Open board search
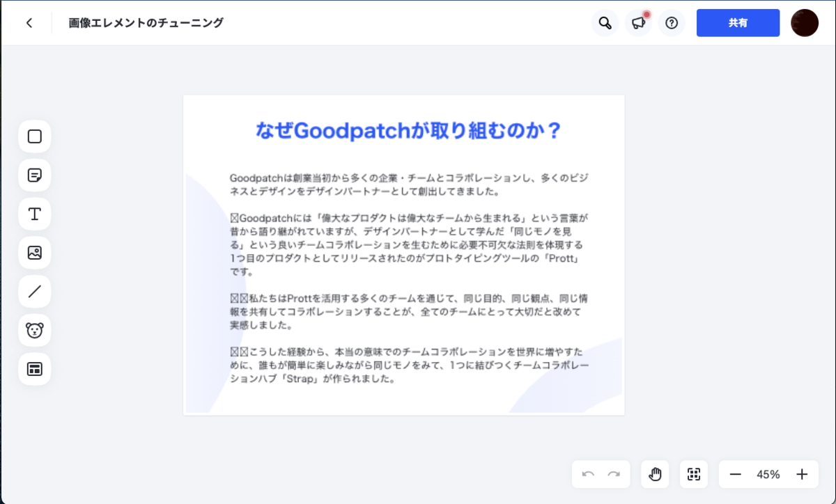The height and width of the screenshot is (504, 836). pos(605,23)
